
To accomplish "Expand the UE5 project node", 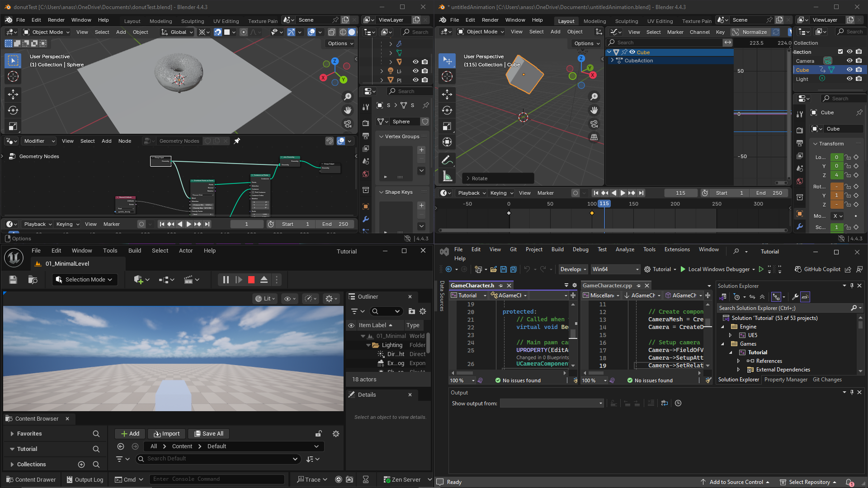I will point(730,335).
